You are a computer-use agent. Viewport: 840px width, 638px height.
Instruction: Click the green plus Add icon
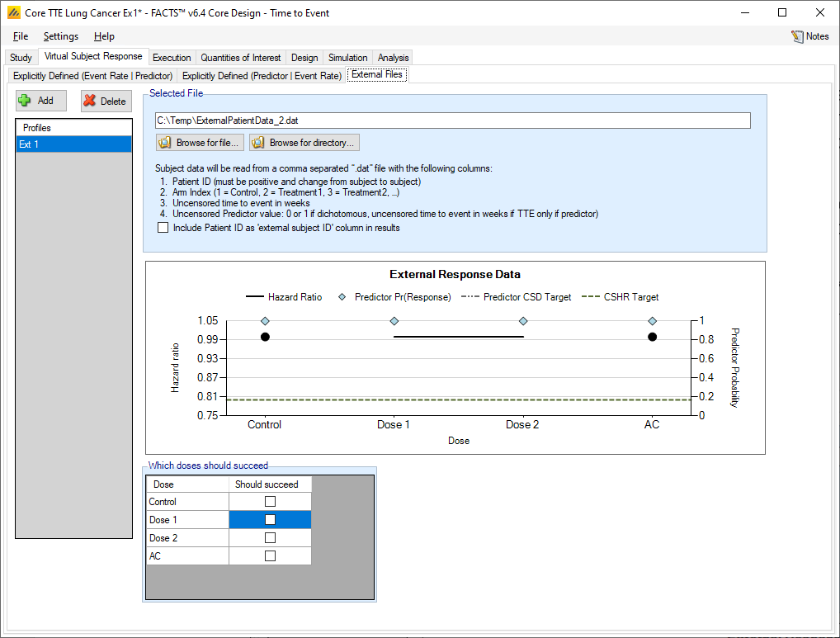click(x=26, y=101)
